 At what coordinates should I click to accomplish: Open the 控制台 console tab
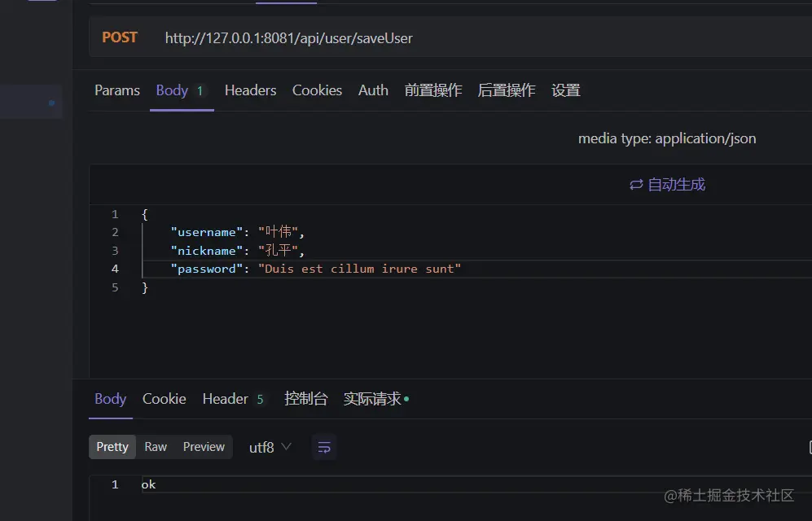pos(306,399)
